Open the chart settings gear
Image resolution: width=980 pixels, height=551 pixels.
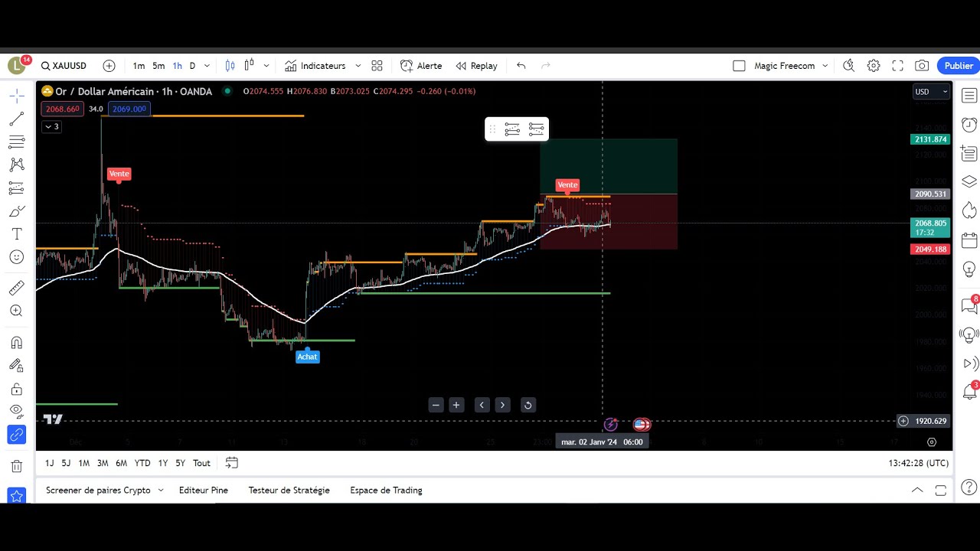(x=874, y=66)
